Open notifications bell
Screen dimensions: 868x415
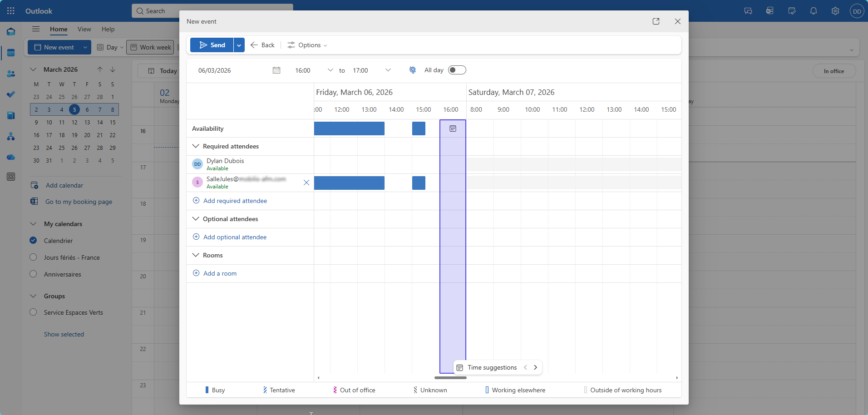(x=814, y=11)
